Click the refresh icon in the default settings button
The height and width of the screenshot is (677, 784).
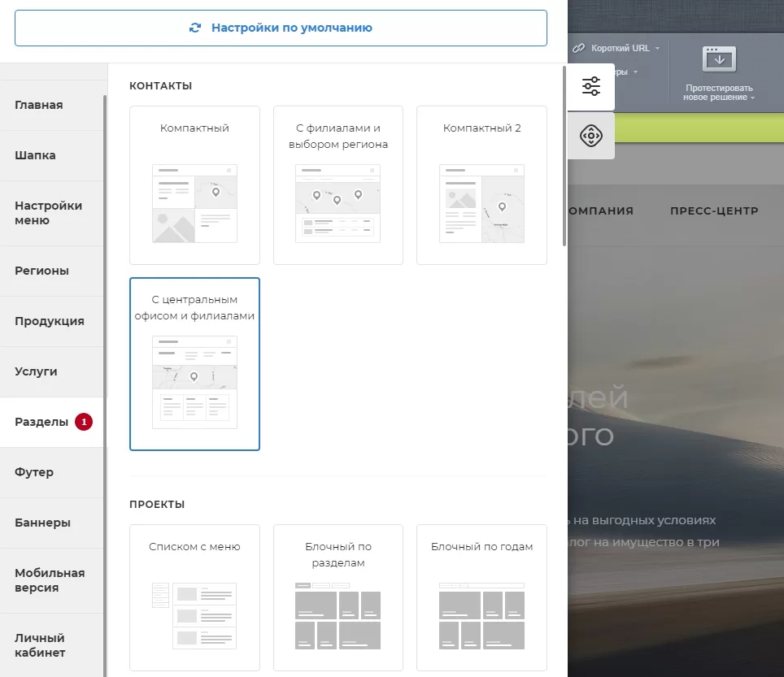point(195,28)
